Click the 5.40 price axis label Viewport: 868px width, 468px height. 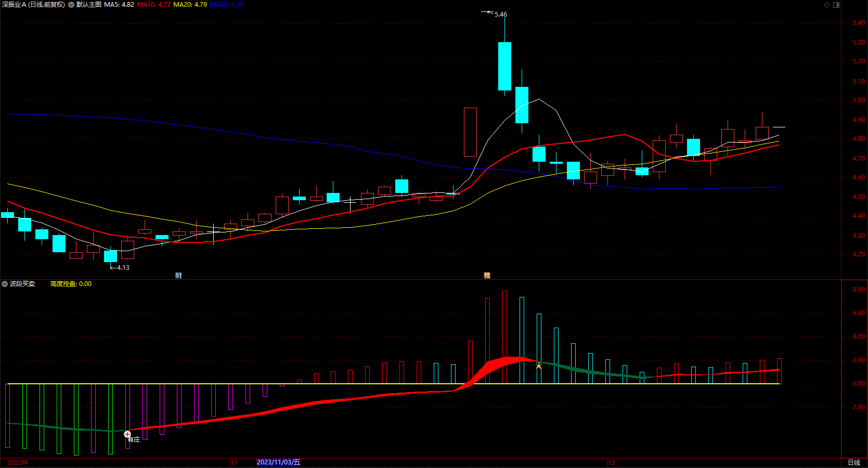pyautogui.click(x=859, y=23)
